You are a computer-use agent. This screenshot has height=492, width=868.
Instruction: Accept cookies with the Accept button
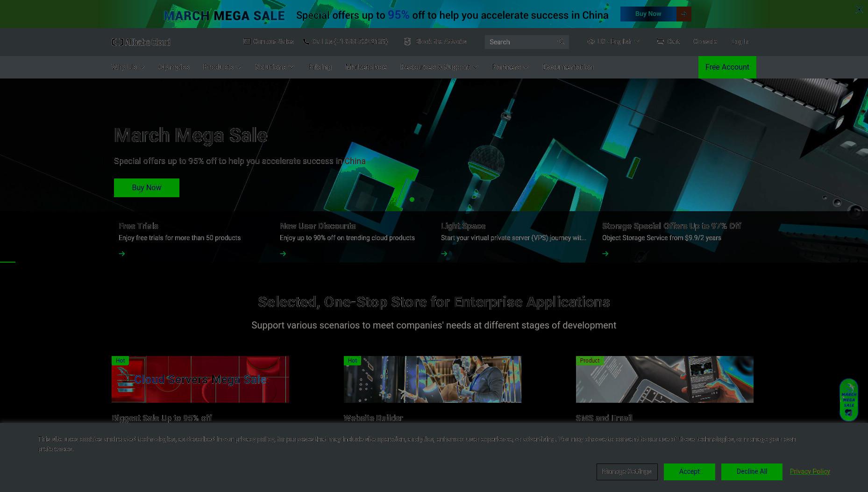click(690, 472)
